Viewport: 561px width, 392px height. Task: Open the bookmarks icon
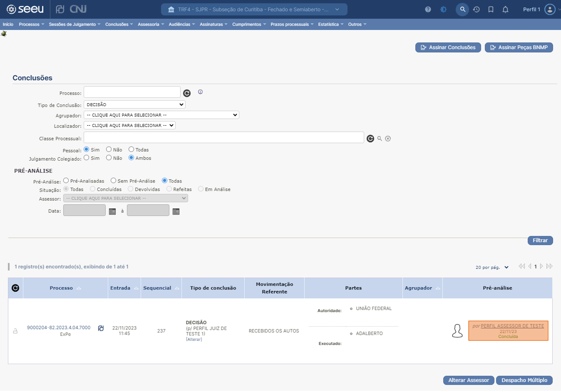click(491, 9)
